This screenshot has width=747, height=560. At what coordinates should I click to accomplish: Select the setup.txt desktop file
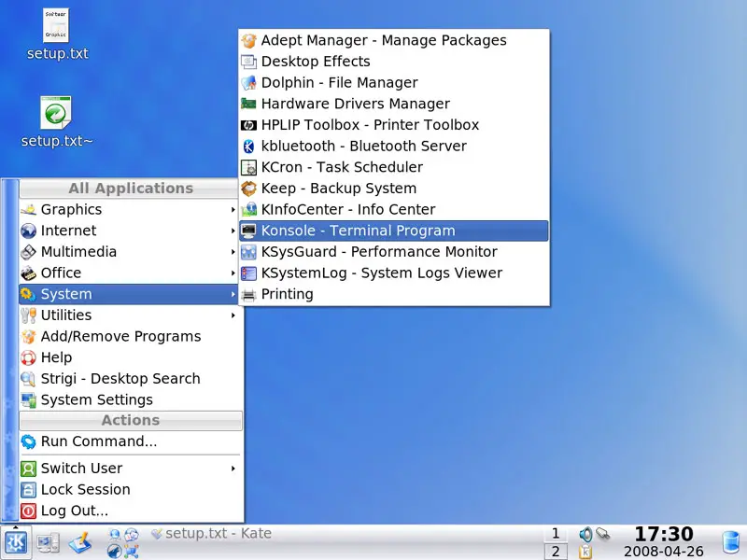coord(57,34)
